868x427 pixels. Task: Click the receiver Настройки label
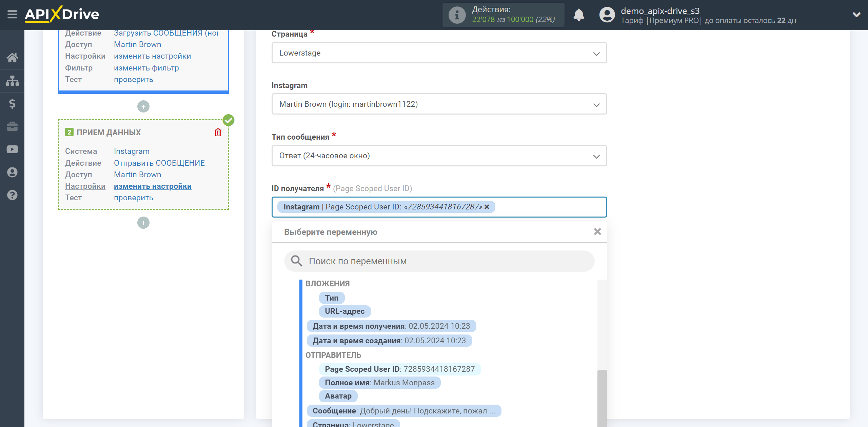pyautogui.click(x=85, y=186)
